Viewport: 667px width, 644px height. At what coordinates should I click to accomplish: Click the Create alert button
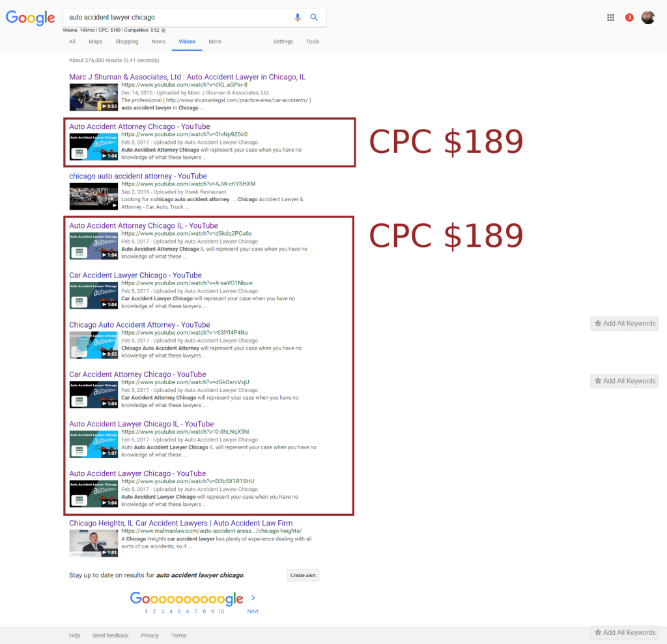tap(303, 576)
